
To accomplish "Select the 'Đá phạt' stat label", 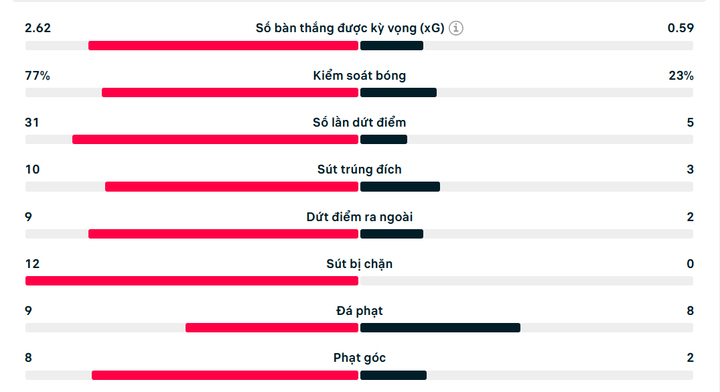I will pyautogui.click(x=360, y=311).
